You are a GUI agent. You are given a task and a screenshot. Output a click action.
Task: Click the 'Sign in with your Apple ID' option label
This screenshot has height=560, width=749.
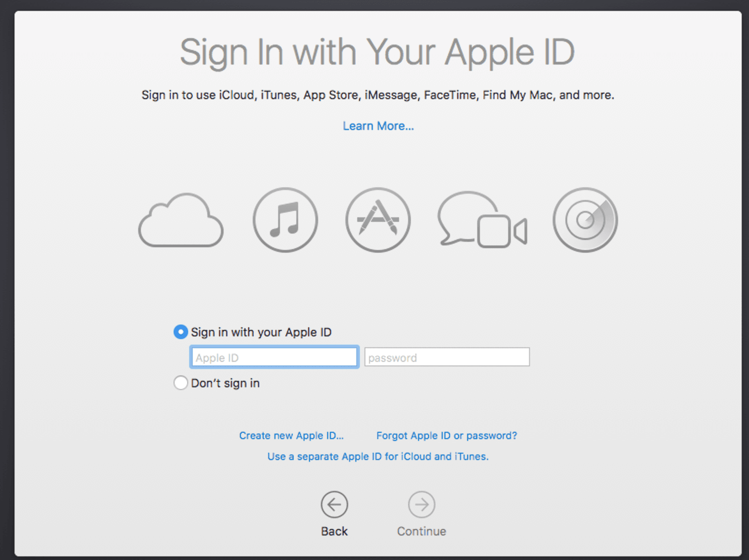tap(261, 332)
